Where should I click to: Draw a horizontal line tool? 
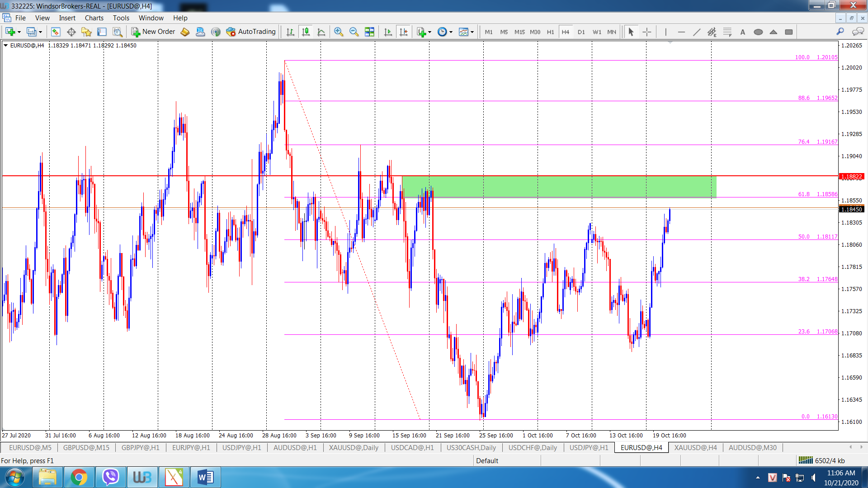[681, 32]
